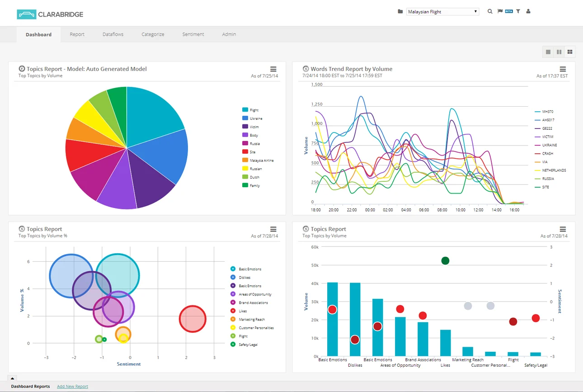This screenshot has width=583, height=392.
Task: Open the Auto Generated Model report menu
Action: 273,69
